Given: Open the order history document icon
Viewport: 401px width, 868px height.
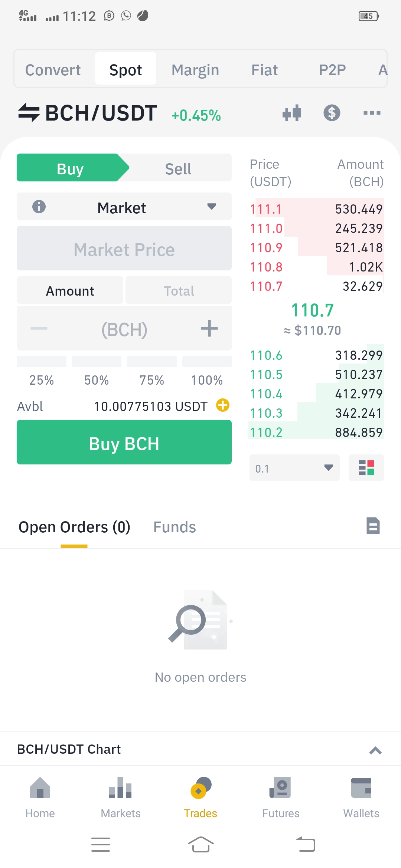Looking at the screenshot, I should click(x=373, y=526).
